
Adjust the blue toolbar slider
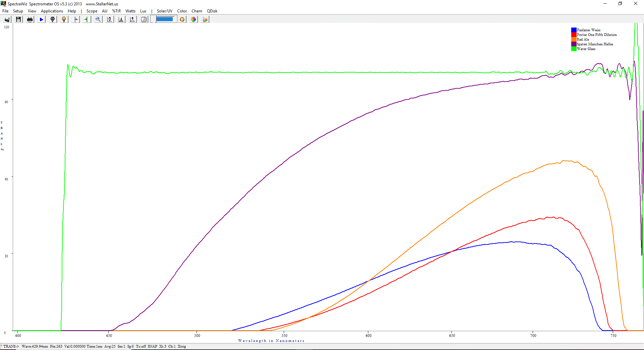(164, 19)
